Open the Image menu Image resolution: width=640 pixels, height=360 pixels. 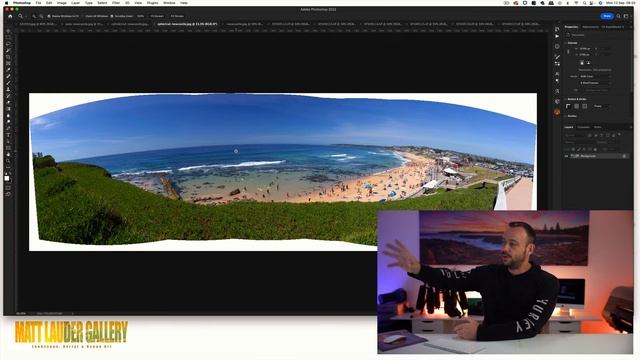coord(62,3)
